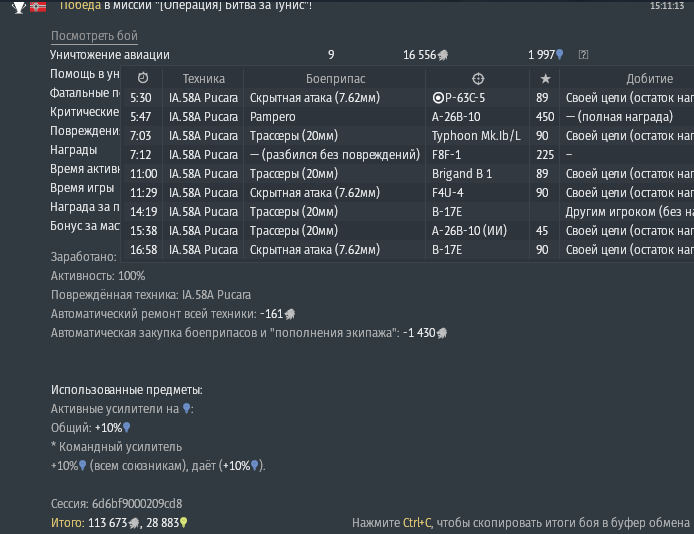Image resolution: width=694 pixels, height=534 pixels.
Task: Select the 5:47 Pampero A-26B-10 kill row
Action: [x=409, y=117]
